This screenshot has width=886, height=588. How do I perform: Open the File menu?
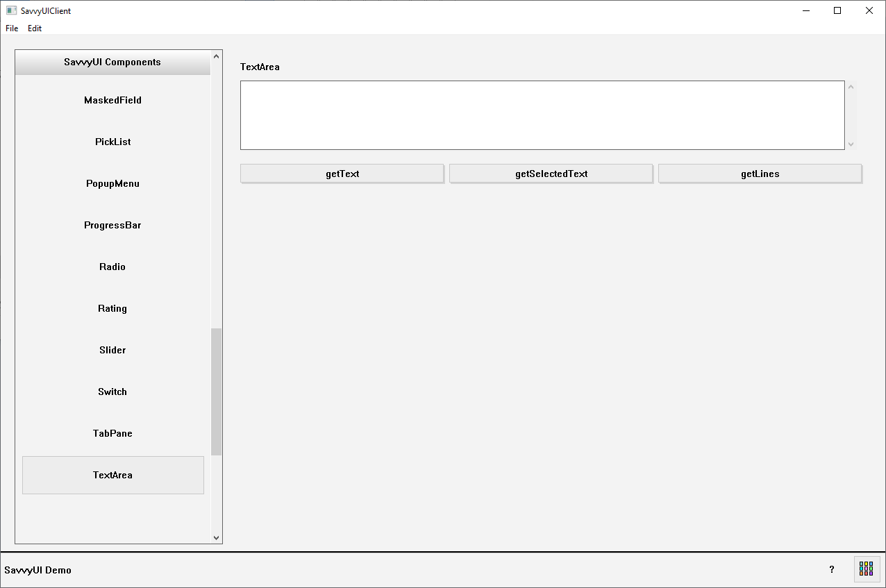12,28
